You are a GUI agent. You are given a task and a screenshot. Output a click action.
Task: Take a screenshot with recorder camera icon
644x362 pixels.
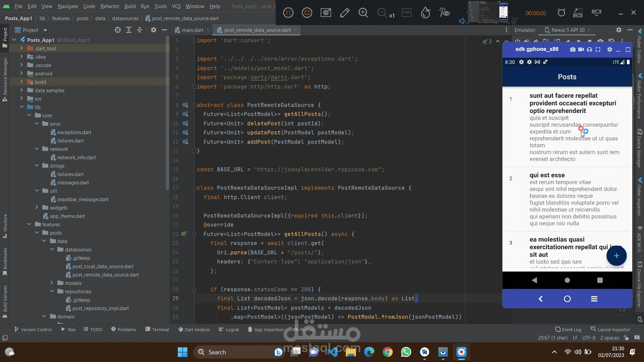pos(326,13)
